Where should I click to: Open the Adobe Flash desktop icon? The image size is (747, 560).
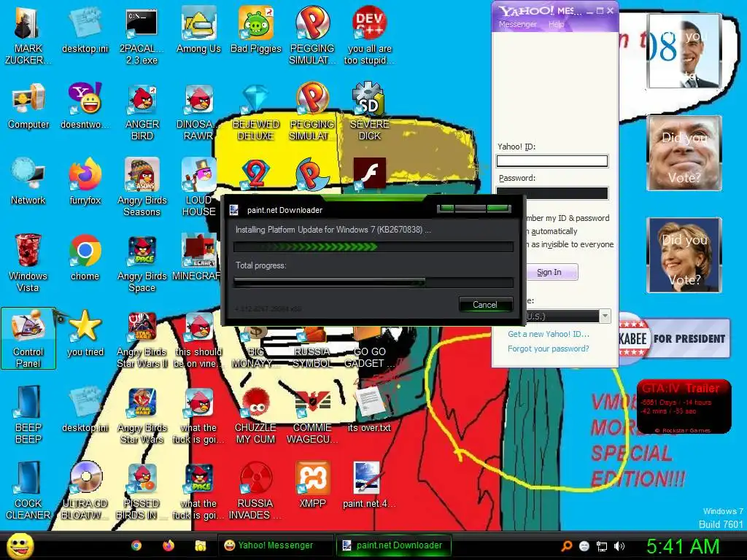[370, 174]
